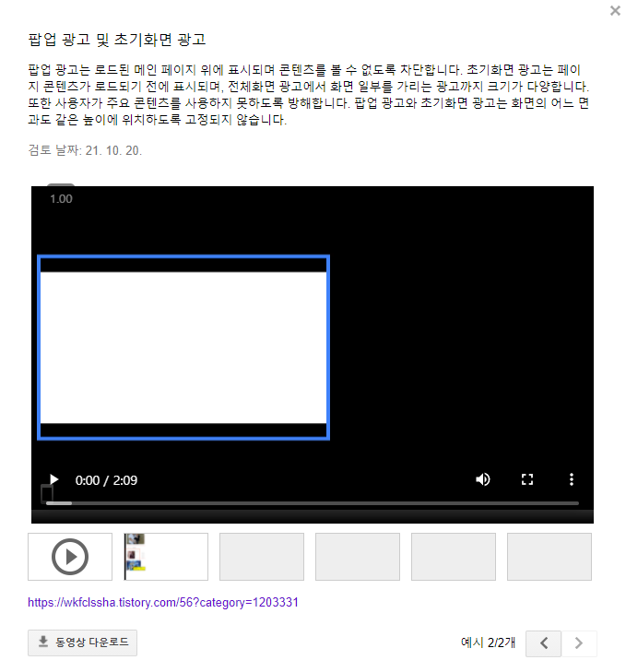
Task: Mute the video volume
Action: pyautogui.click(x=483, y=479)
